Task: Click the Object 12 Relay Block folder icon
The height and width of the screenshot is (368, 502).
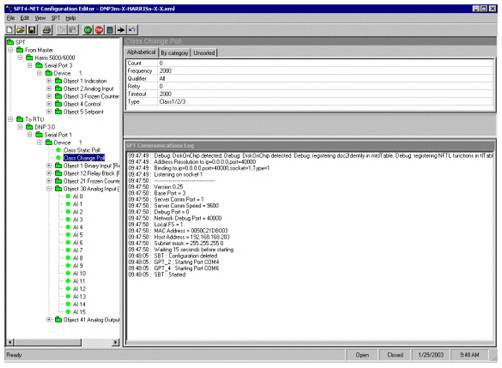Action: click(58, 173)
